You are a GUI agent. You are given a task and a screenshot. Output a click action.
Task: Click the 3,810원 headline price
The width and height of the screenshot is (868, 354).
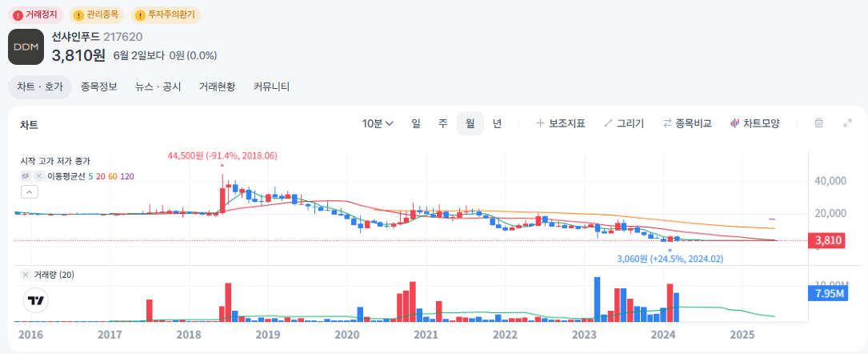point(78,54)
